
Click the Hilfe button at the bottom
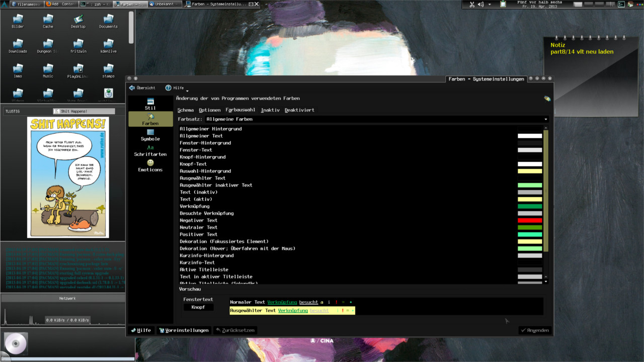click(x=141, y=330)
